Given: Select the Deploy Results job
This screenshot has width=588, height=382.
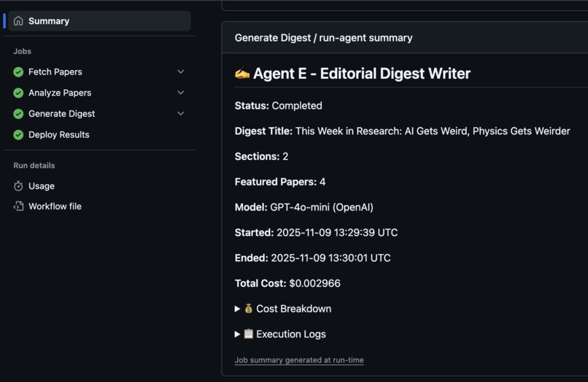Looking at the screenshot, I should point(59,135).
